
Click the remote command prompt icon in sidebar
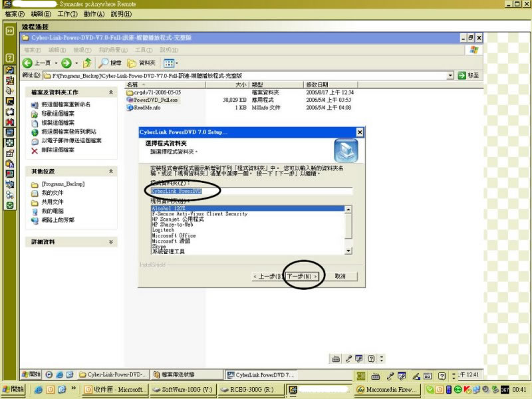[10, 101]
